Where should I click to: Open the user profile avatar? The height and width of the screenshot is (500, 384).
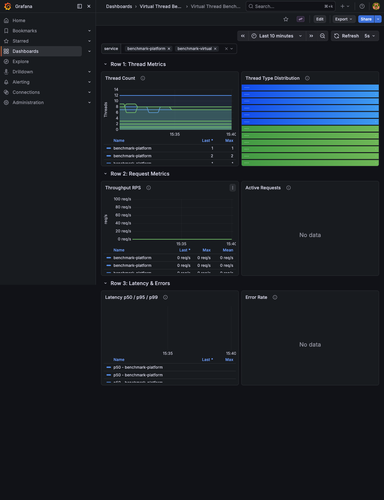coord(376,6)
